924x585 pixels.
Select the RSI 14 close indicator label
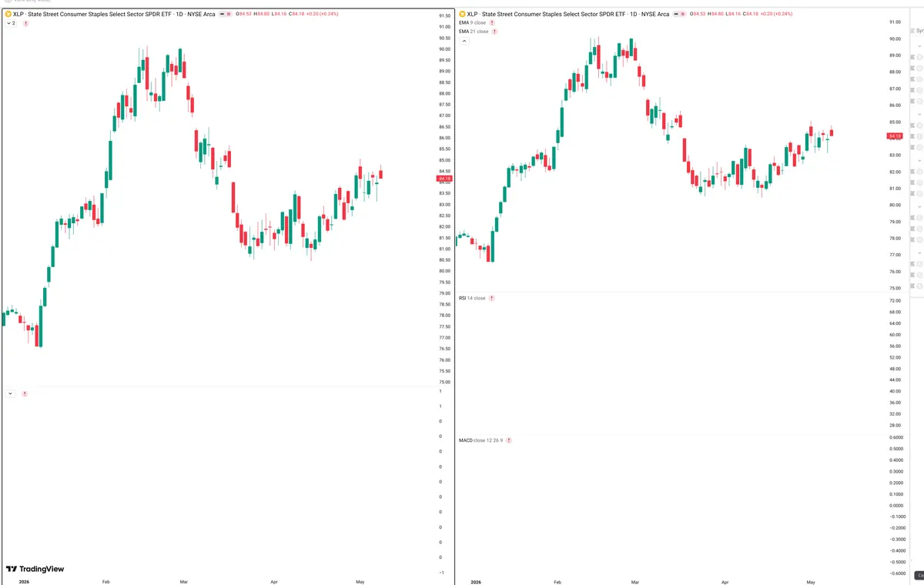point(472,298)
